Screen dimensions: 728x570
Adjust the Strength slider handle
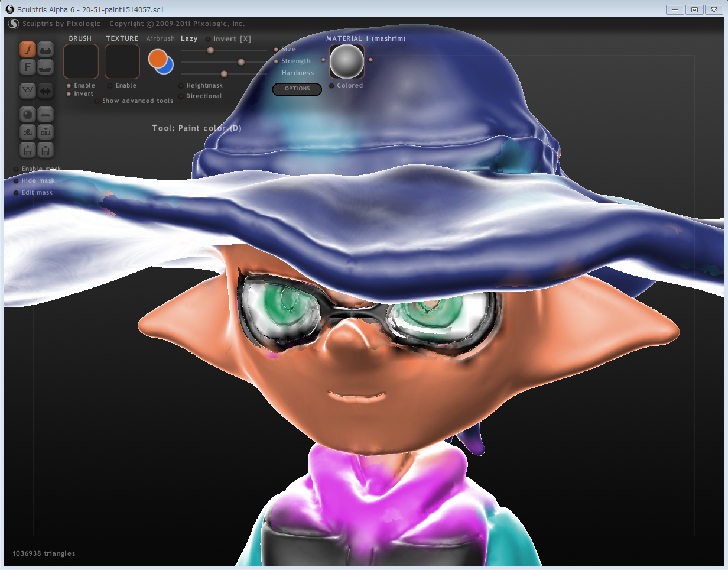click(x=241, y=62)
